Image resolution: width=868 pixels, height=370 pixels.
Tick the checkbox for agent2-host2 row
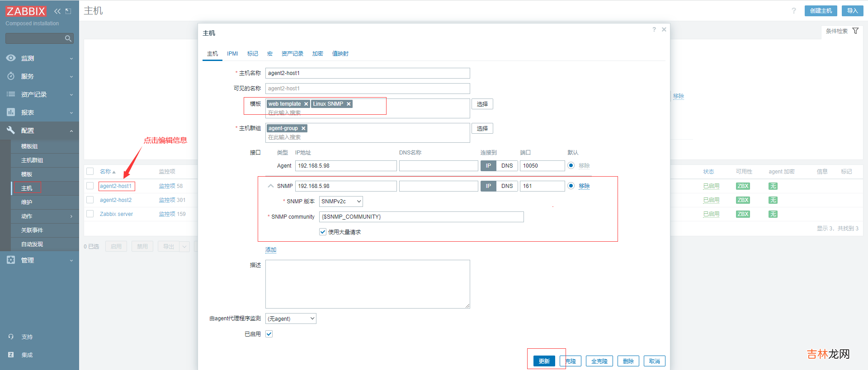pyautogui.click(x=90, y=200)
